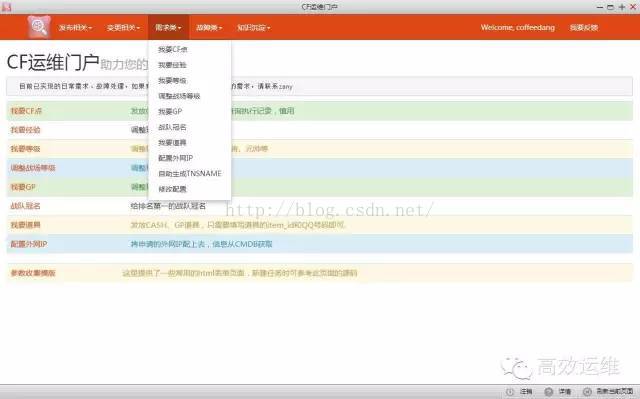
Task: Click the CF运维门户 page heading
Action: tap(53, 62)
